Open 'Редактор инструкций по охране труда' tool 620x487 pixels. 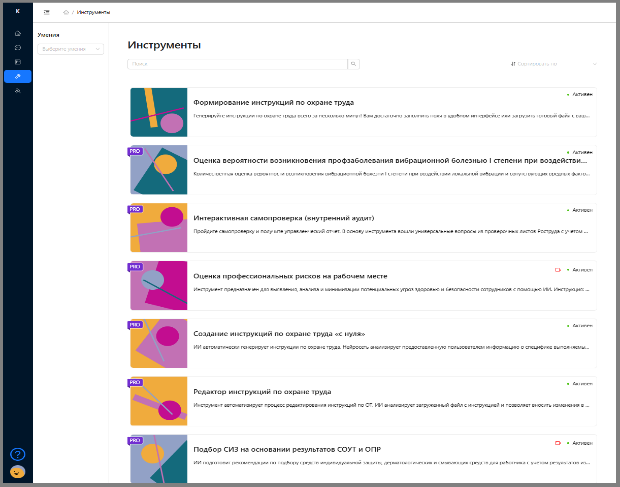coord(261,391)
